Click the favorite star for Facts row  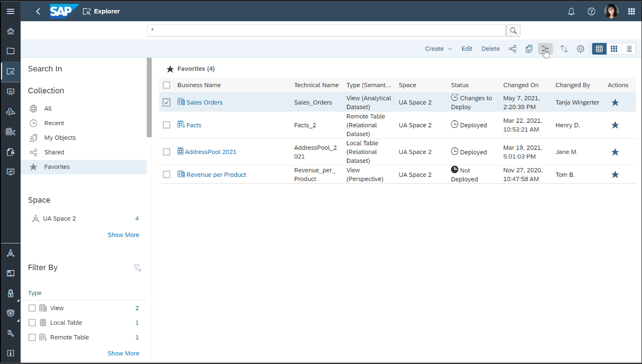coord(615,125)
